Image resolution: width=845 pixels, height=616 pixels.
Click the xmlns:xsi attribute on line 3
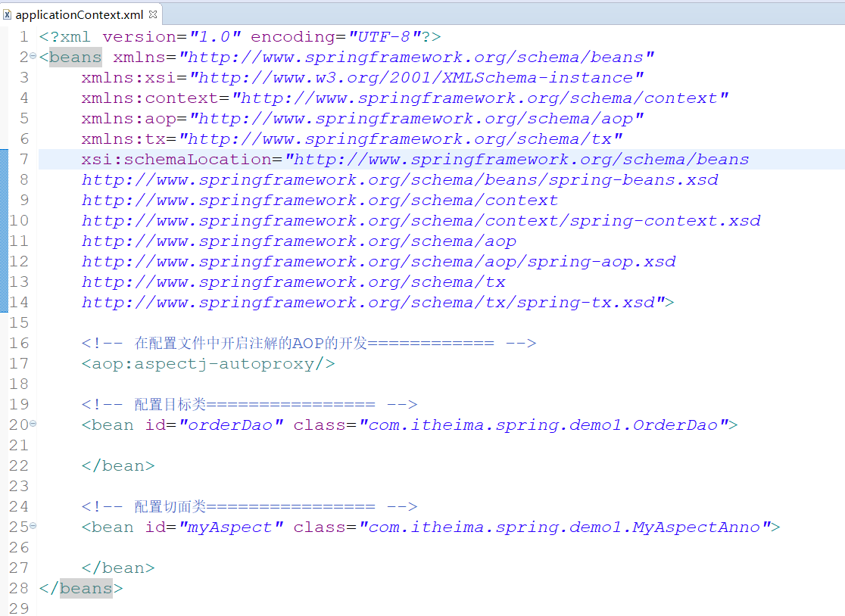(362, 77)
